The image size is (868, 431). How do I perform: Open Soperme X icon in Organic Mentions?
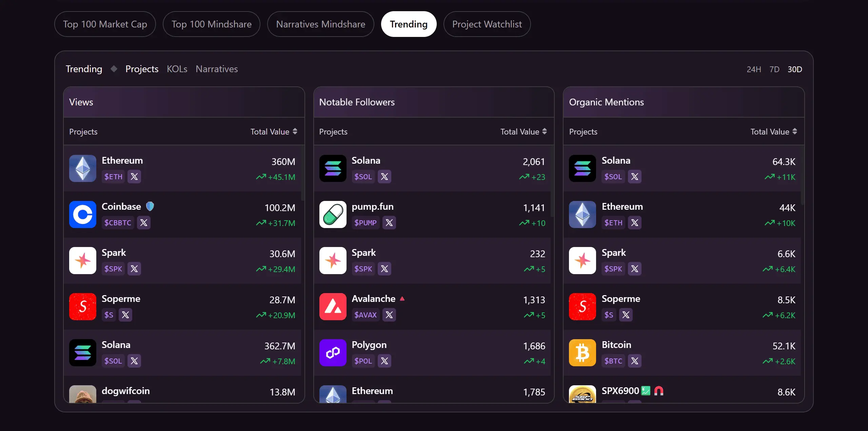[626, 315]
